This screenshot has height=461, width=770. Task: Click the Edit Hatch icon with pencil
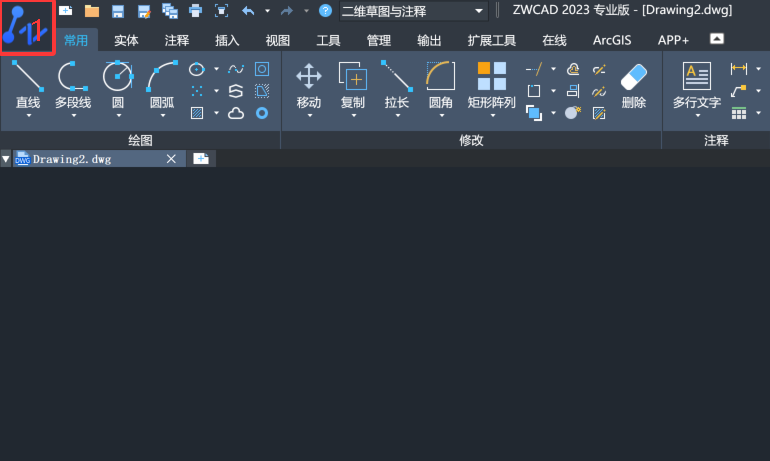(x=599, y=113)
